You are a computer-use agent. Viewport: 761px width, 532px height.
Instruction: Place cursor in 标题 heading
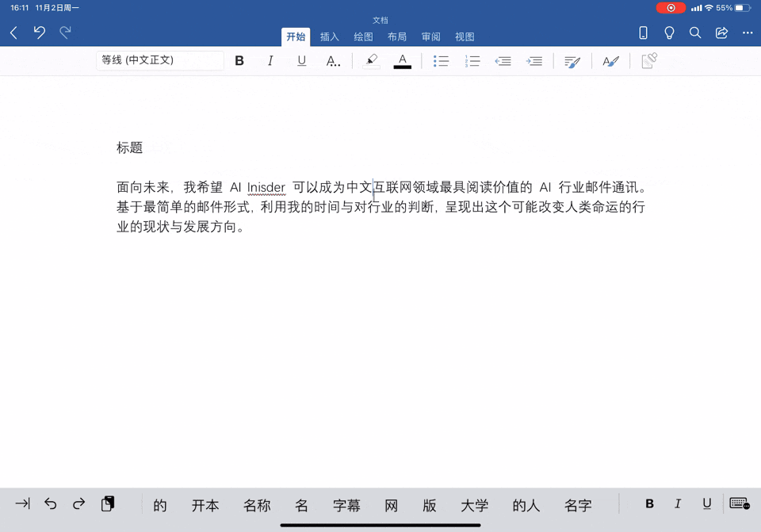[x=129, y=147]
